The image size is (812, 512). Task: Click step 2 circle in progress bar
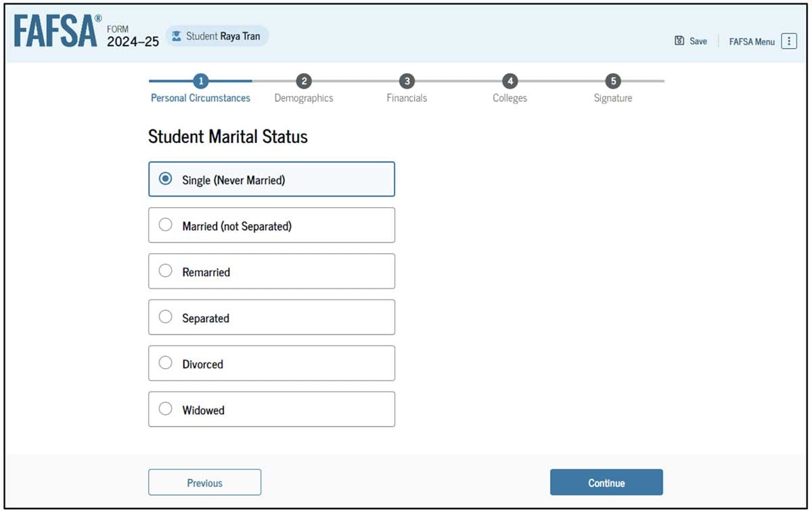[304, 81]
